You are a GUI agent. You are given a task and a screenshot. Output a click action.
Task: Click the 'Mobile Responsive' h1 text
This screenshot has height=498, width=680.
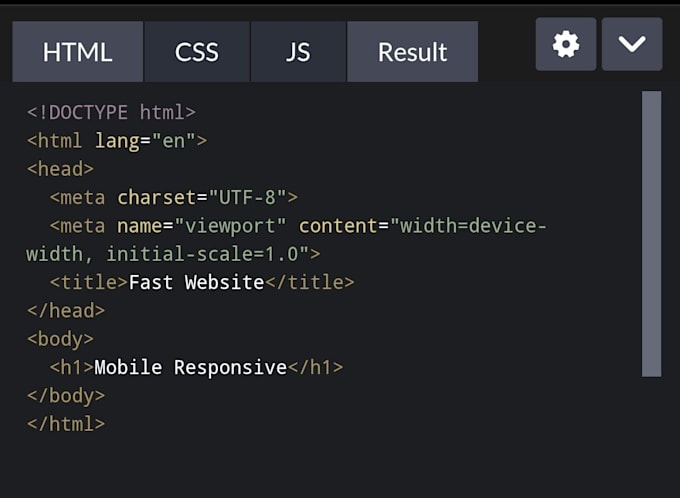pos(191,367)
